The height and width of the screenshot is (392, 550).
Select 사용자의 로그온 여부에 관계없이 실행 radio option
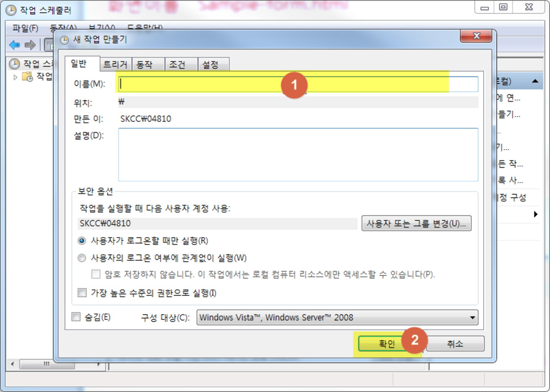[82, 258]
